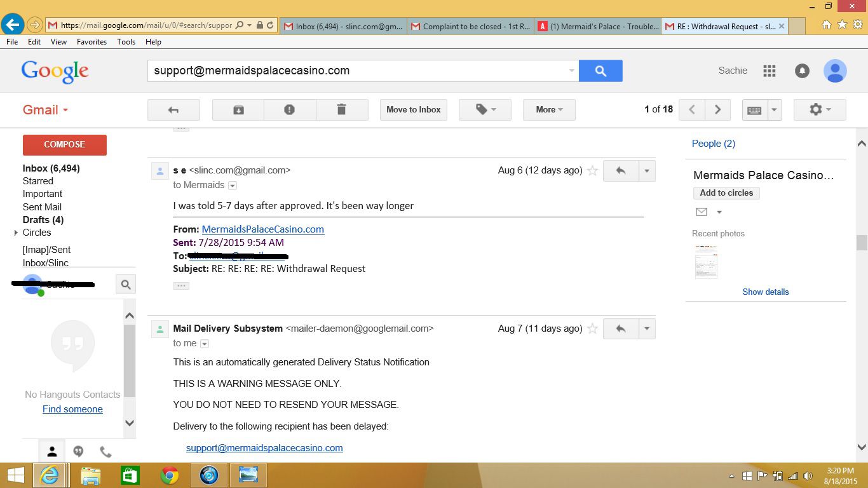Open the Starred folder

point(38,181)
